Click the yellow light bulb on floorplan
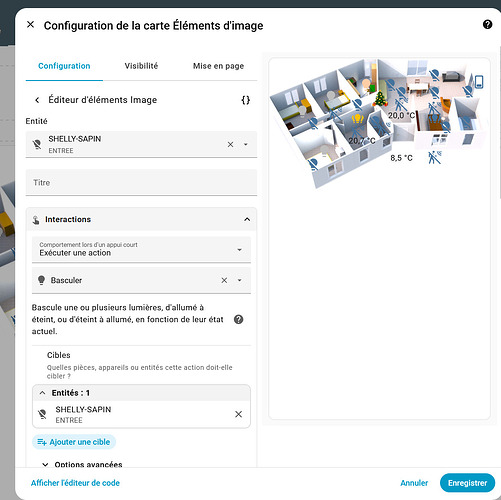501x500 pixels. (357, 119)
